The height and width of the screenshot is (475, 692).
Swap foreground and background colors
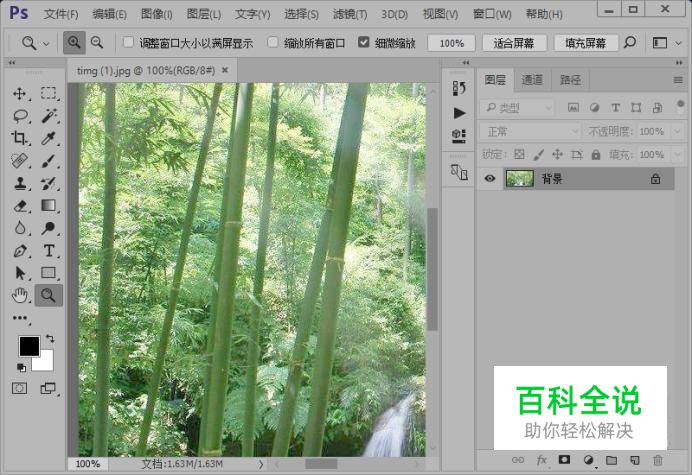click(50, 339)
